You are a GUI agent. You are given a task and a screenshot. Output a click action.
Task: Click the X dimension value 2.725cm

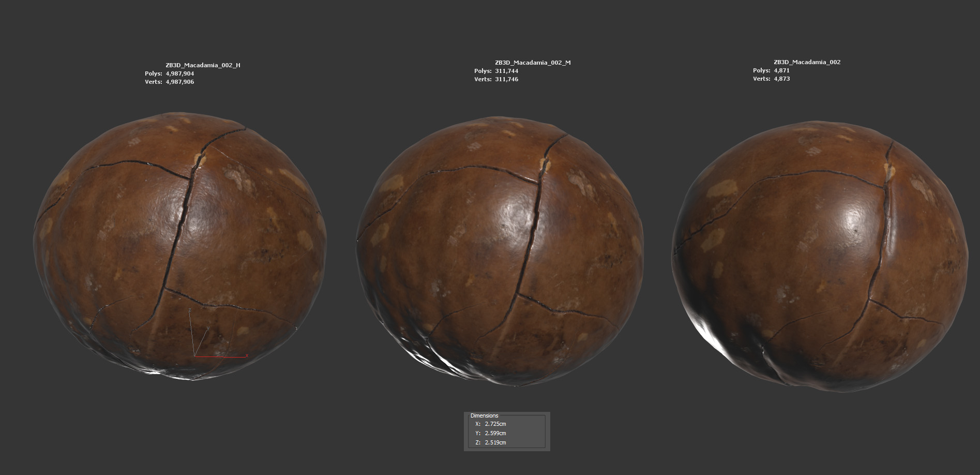pos(495,424)
